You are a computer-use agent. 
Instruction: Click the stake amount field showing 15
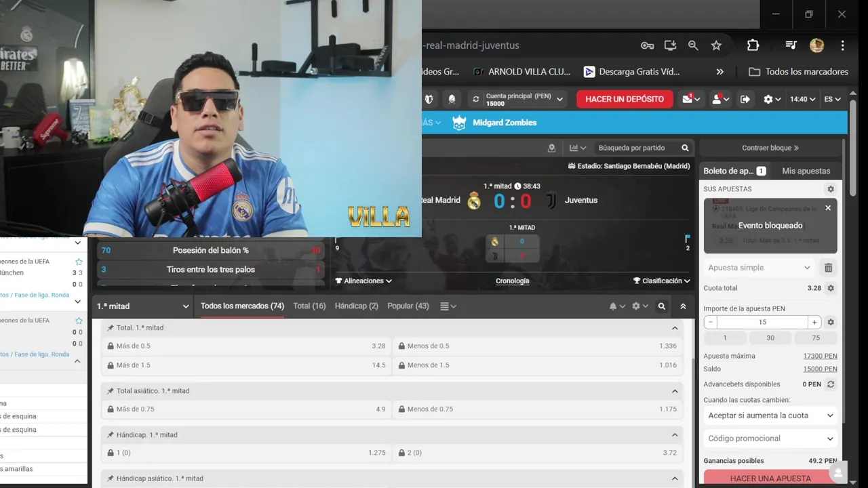[762, 323]
